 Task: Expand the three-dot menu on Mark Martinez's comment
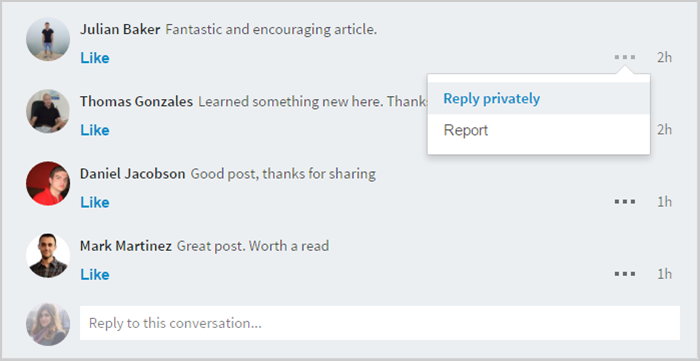coord(625,274)
